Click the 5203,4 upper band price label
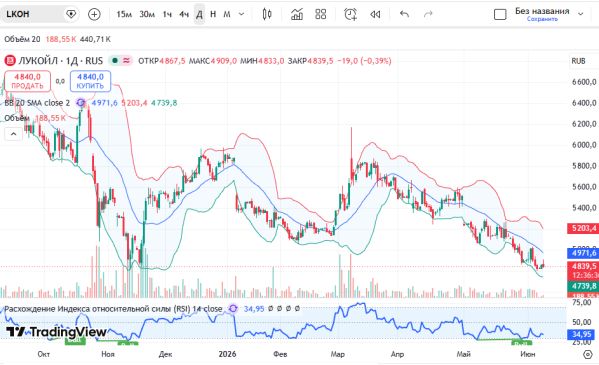The height and width of the screenshot is (365, 599). [583, 228]
